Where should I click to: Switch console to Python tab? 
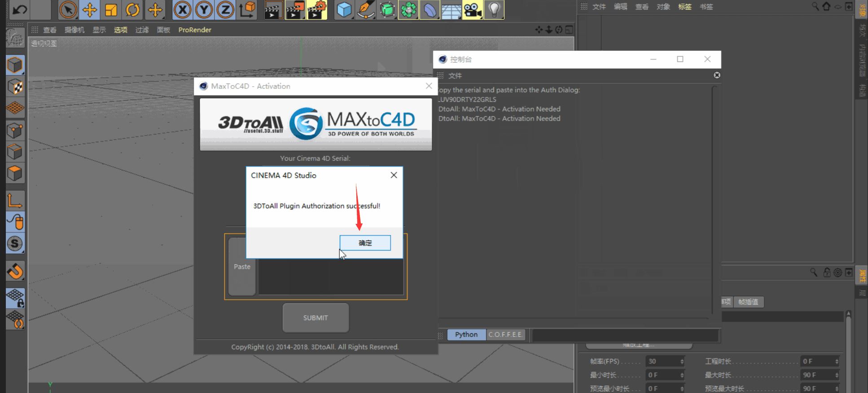(x=466, y=335)
